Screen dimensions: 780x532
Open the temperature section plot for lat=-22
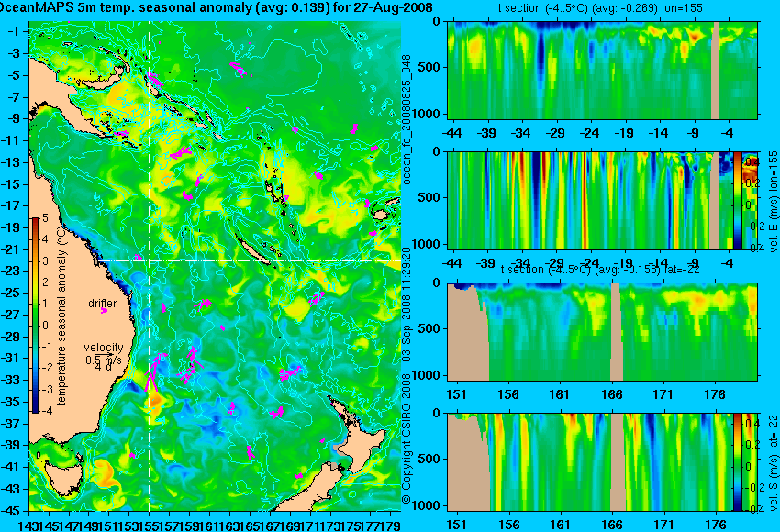[603, 332]
